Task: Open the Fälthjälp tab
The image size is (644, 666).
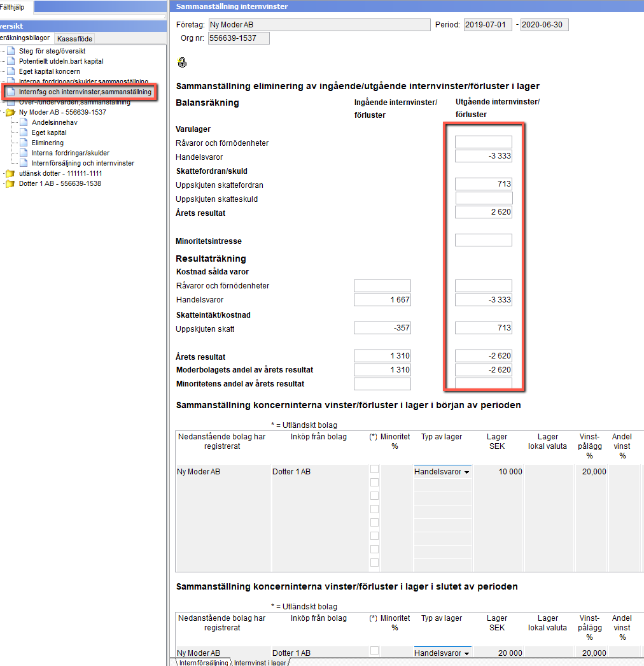Action: tap(13, 7)
